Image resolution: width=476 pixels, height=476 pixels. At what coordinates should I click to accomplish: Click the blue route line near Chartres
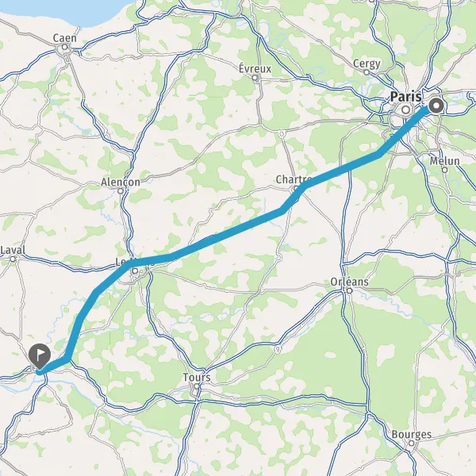point(304,186)
